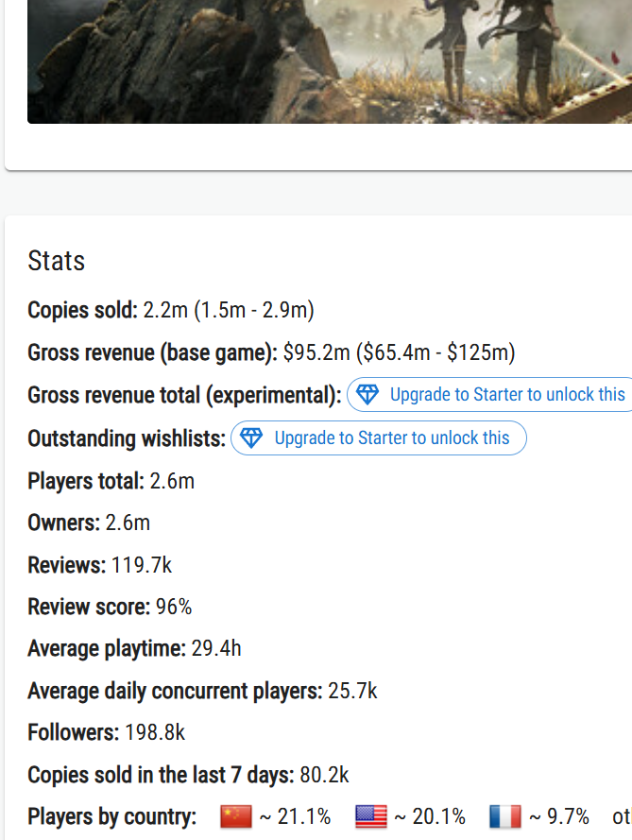Select the Review score 96%
This screenshot has width=632, height=840.
point(174,607)
